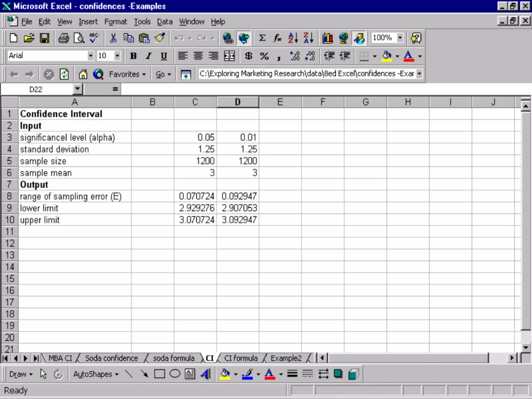The width and height of the screenshot is (532, 399).
Task: Launch the Chart Wizard icon
Action: (x=328, y=38)
